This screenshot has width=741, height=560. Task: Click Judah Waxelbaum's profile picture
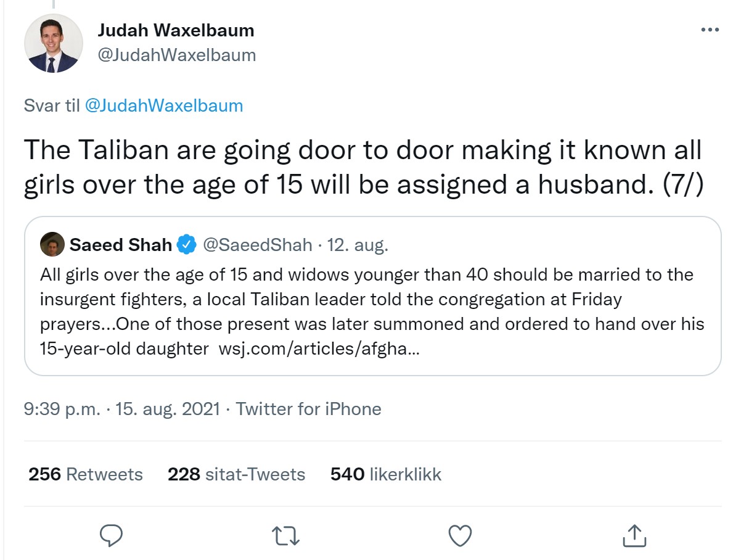point(53,43)
